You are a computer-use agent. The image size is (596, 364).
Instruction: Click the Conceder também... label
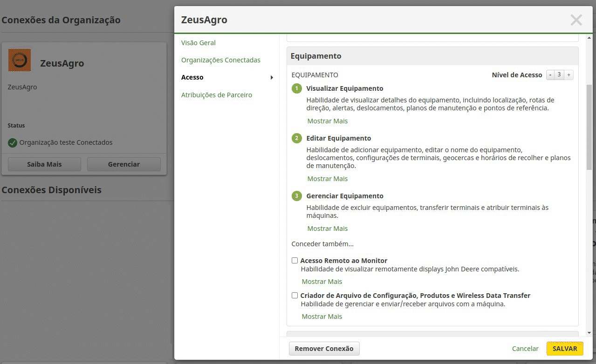[x=322, y=244]
